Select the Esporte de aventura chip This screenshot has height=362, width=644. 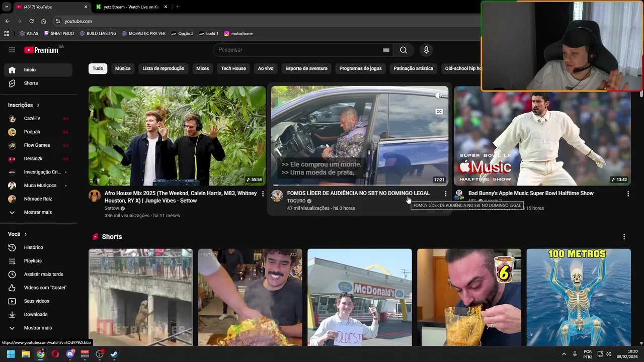[306, 68]
